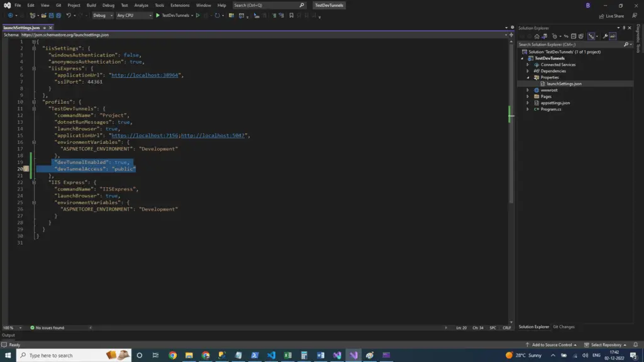
Task: Select the Solution Explorer bottom tab
Action: tap(533, 327)
